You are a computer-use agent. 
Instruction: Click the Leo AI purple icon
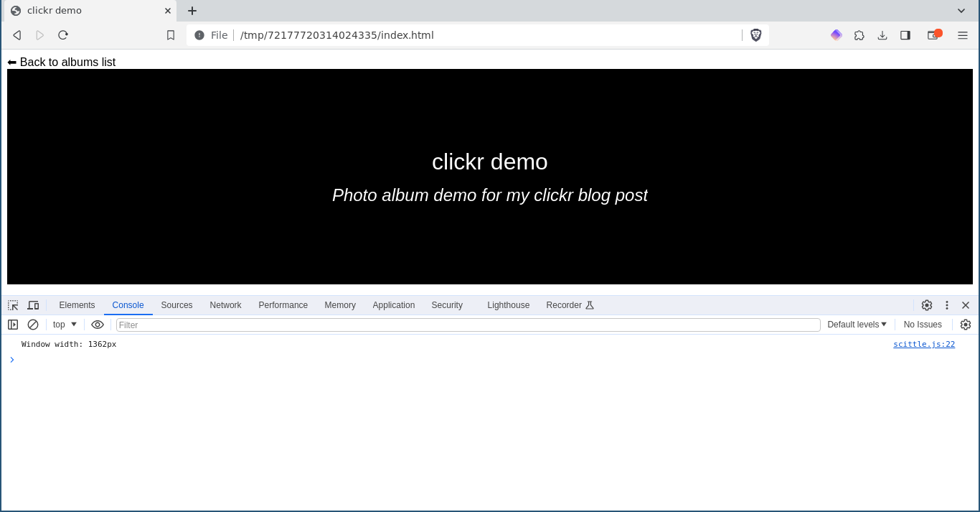[x=836, y=35]
